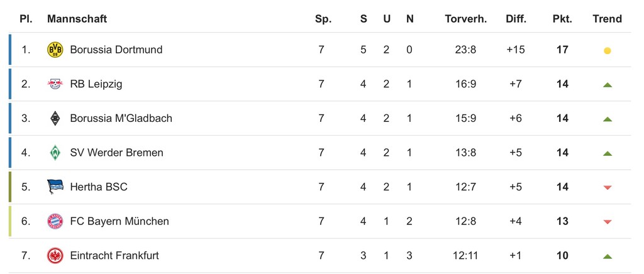Click the SV Werder Bremen logo
This screenshot has height=274, width=644.
pyautogui.click(x=55, y=153)
